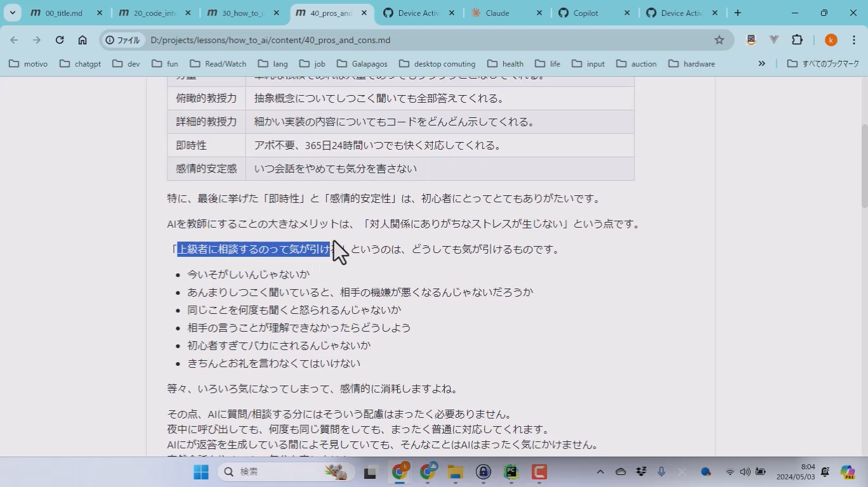Bookmark this page with the star icon
The height and width of the screenshot is (487, 868).
coord(719,40)
